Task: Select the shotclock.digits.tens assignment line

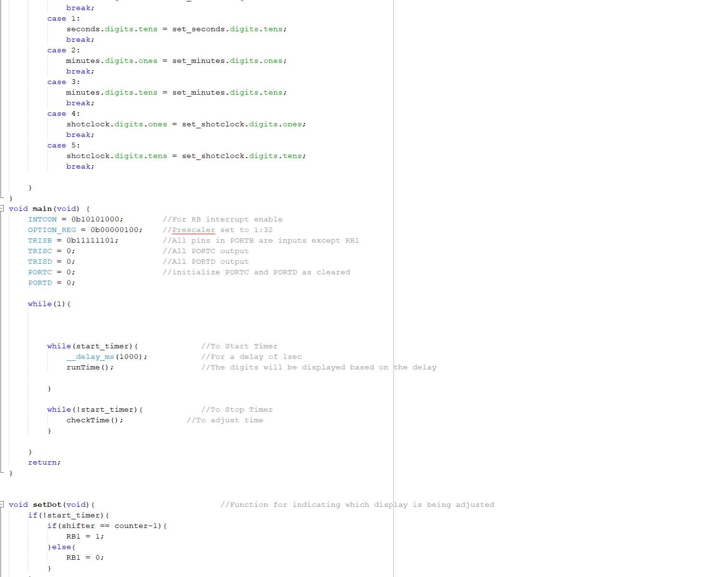Action: [186, 156]
